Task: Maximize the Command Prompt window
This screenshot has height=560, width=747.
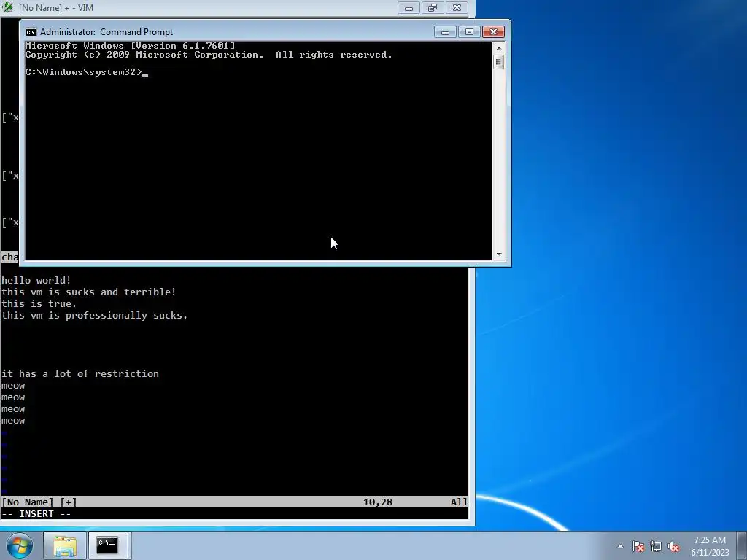Action: tap(469, 32)
